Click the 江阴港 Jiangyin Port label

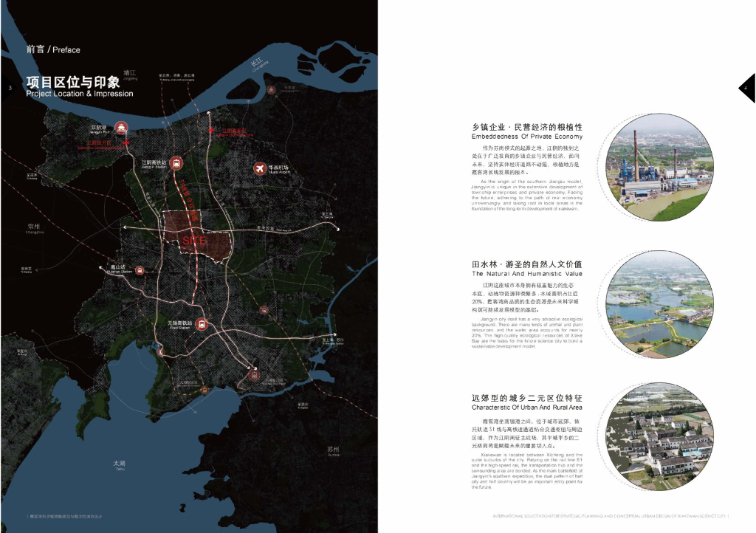100,129
